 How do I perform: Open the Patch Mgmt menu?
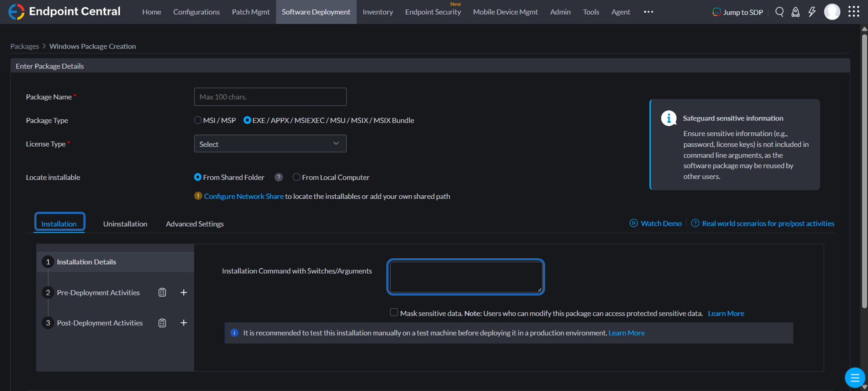(251, 12)
